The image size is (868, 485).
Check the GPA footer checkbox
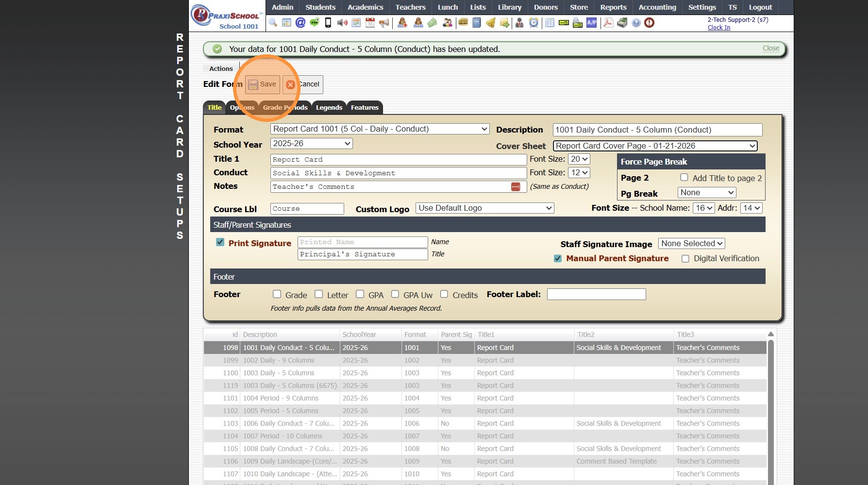(360, 294)
